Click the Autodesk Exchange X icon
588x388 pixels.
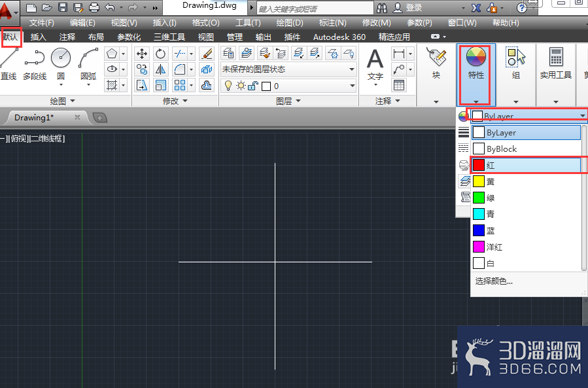476,7
